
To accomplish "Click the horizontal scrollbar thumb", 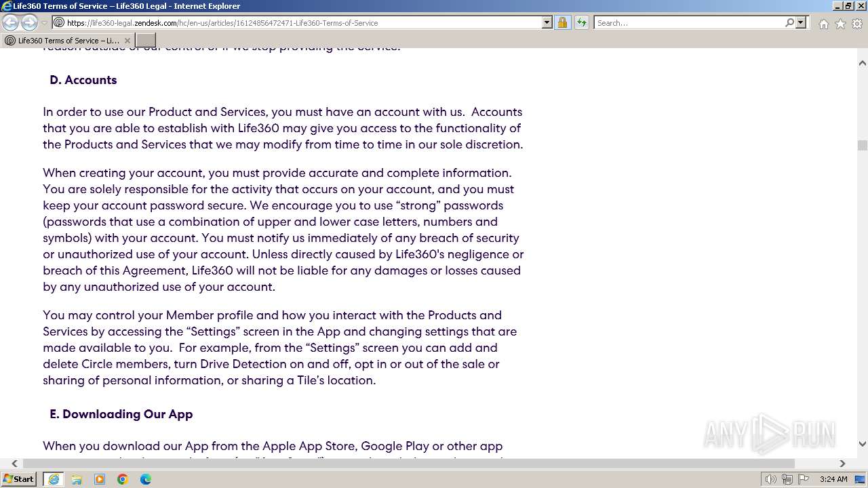I will [x=409, y=464].
